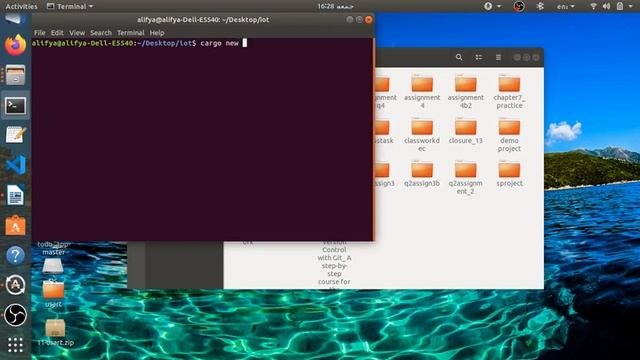
Task: Click the battery icon in top bar
Action: point(620,6)
